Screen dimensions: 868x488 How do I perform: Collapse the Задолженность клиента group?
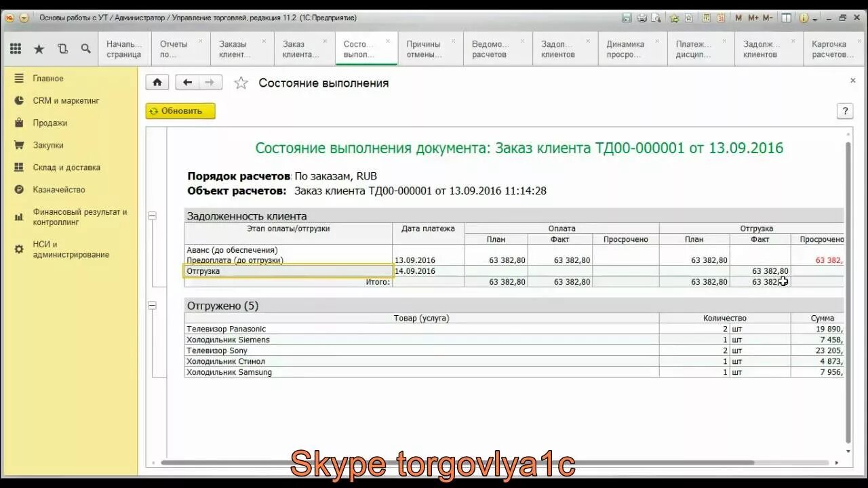152,216
